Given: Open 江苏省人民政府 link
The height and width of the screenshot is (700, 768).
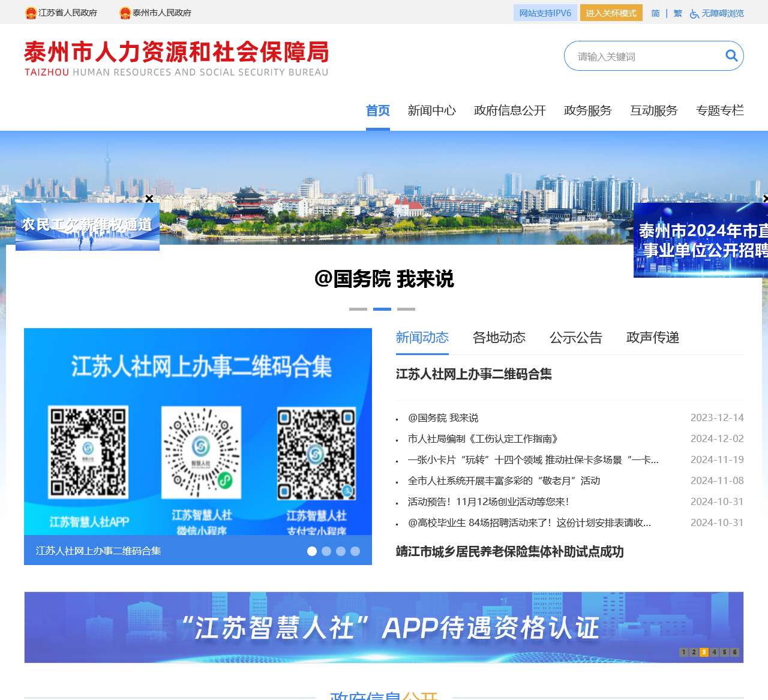Looking at the screenshot, I should click(68, 13).
